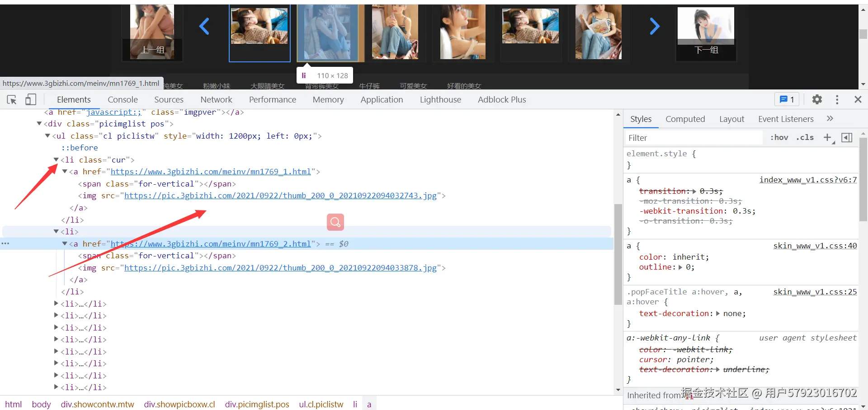Select the inspect element picker tool
This screenshot has width=868, height=410.
(12, 100)
